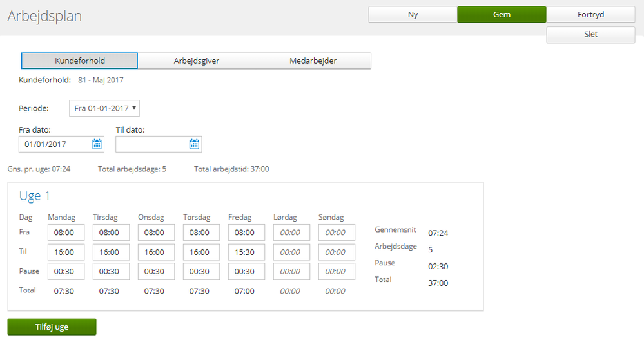This screenshot has height=342, width=644.
Task: Edit Fredag Fra time field
Action: [x=246, y=233]
